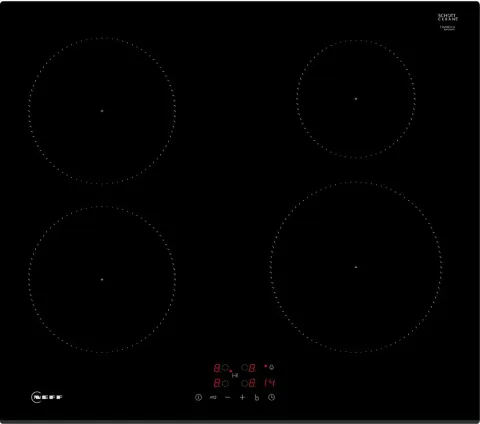Activate the PowerBoost 'b' key
The height and width of the screenshot is (424, 480).
(257, 398)
